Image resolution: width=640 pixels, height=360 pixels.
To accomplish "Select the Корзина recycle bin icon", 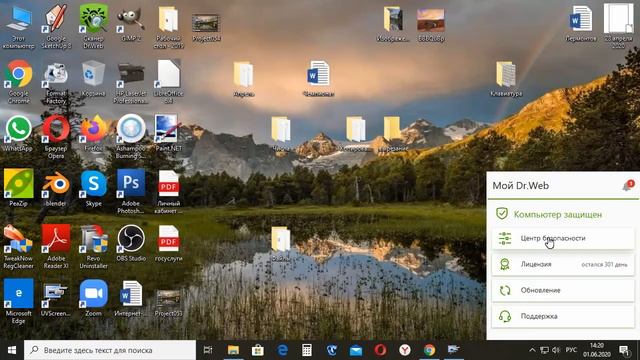I will [93, 78].
